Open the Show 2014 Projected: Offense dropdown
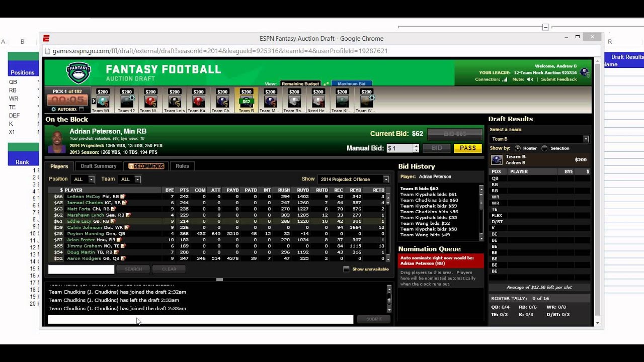 point(354,179)
